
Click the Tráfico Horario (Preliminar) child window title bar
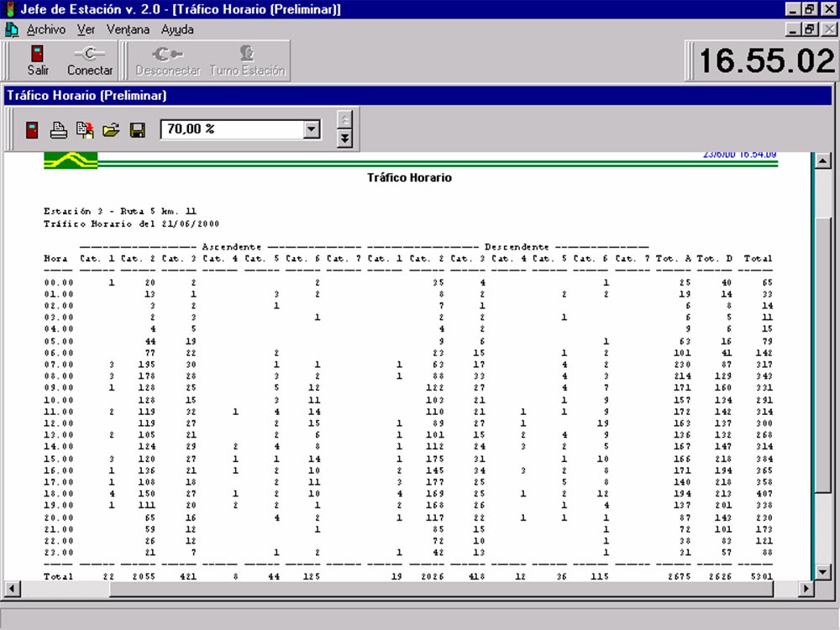click(x=417, y=96)
